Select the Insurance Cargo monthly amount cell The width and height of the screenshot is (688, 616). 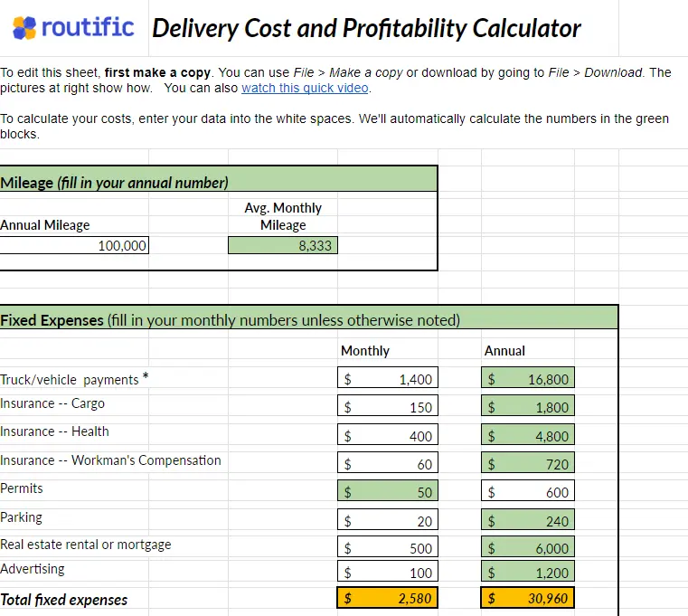pyautogui.click(x=387, y=407)
